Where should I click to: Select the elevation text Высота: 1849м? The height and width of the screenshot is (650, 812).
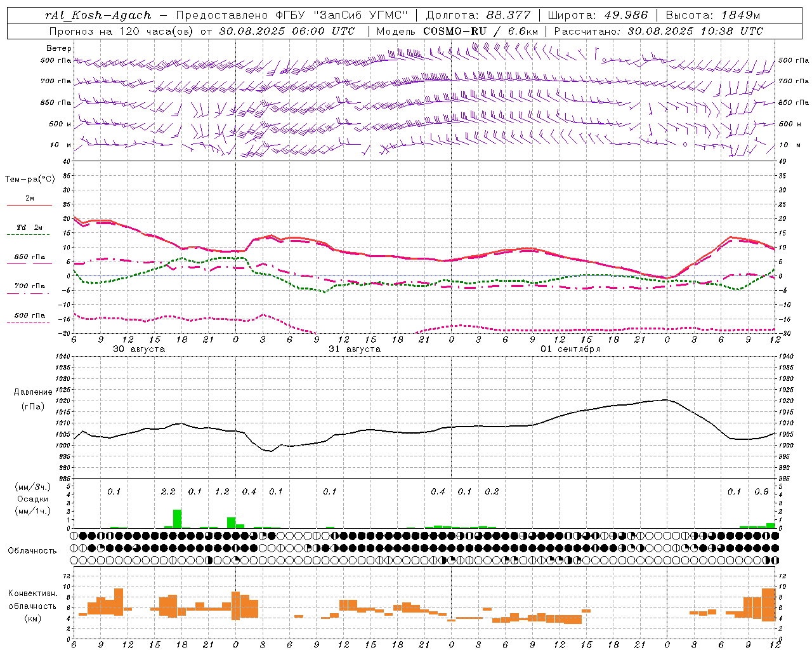tap(713, 15)
